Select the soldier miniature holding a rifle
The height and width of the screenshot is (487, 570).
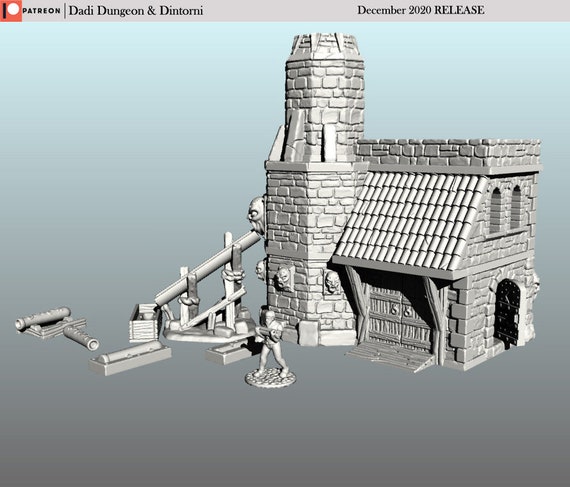pos(271,343)
